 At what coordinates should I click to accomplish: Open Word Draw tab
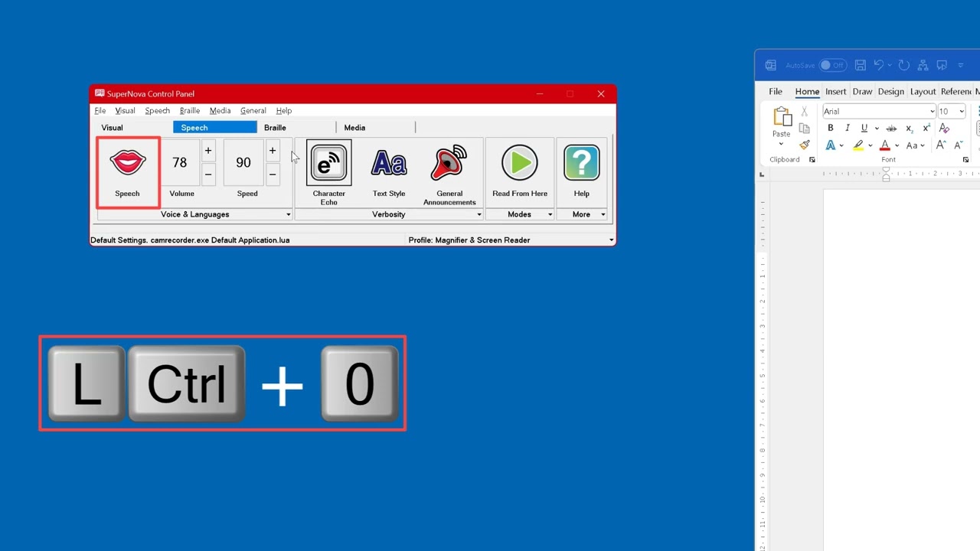863,92
